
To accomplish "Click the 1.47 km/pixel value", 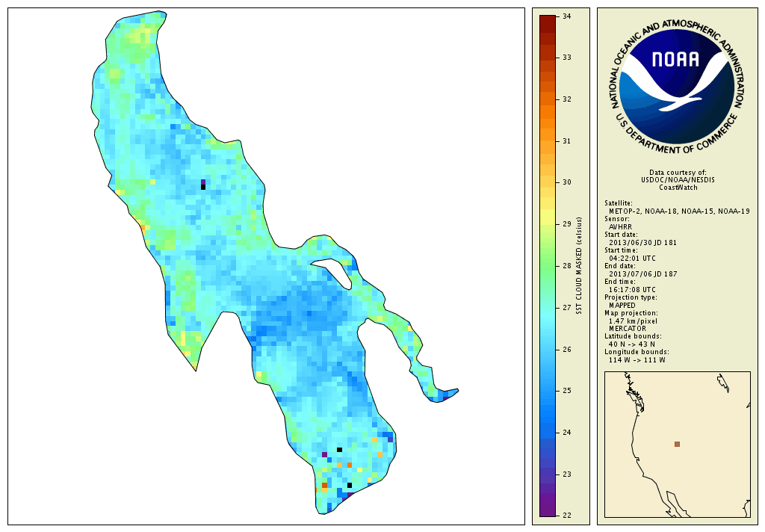I will coord(633,321).
